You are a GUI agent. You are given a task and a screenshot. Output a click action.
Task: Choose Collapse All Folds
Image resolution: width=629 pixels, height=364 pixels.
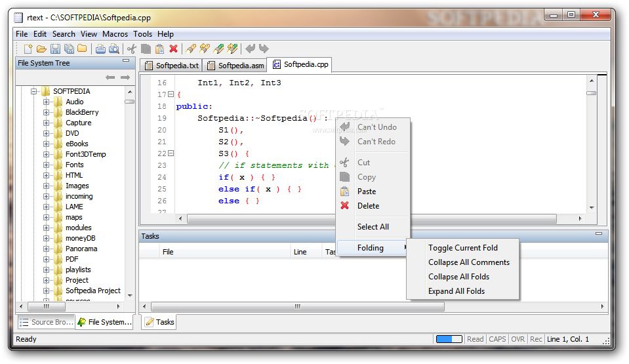[463, 277]
